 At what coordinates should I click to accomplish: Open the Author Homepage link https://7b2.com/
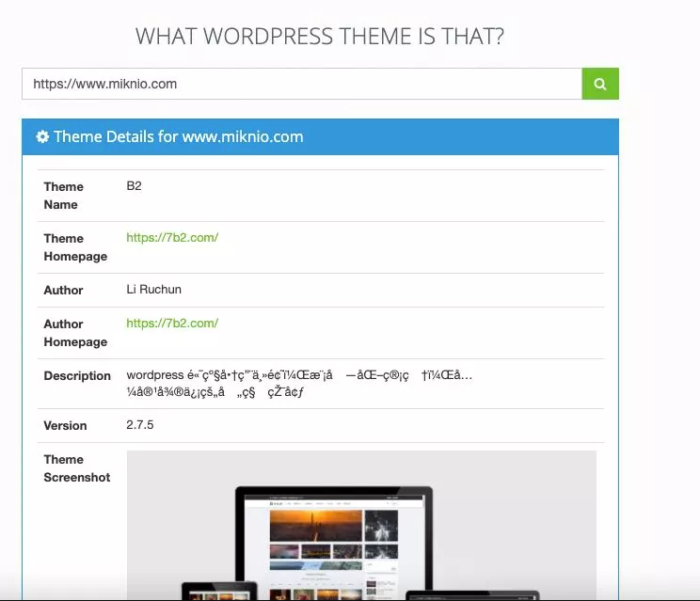[172, 323]
